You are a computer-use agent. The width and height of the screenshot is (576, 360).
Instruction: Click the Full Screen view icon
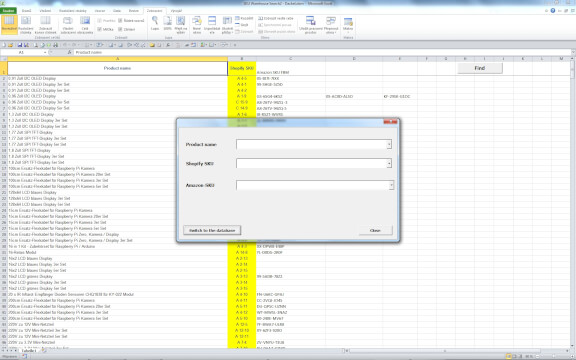[85, 24]
